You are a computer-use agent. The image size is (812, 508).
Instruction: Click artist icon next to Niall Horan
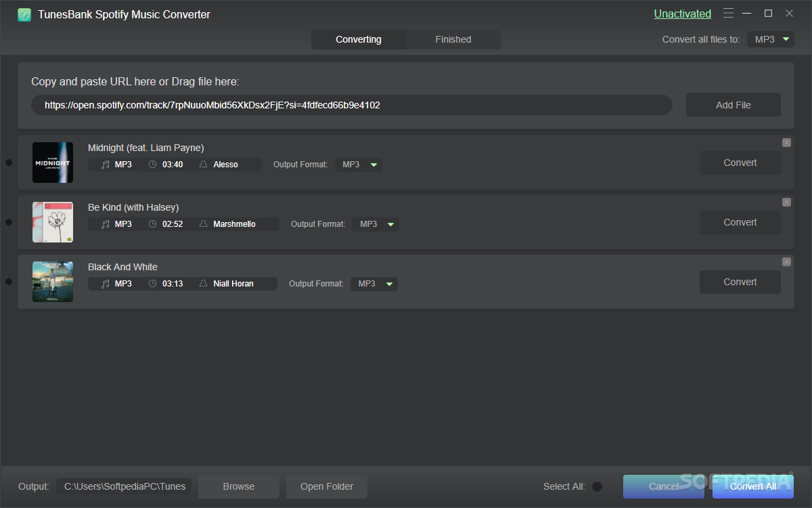(203, 284)
